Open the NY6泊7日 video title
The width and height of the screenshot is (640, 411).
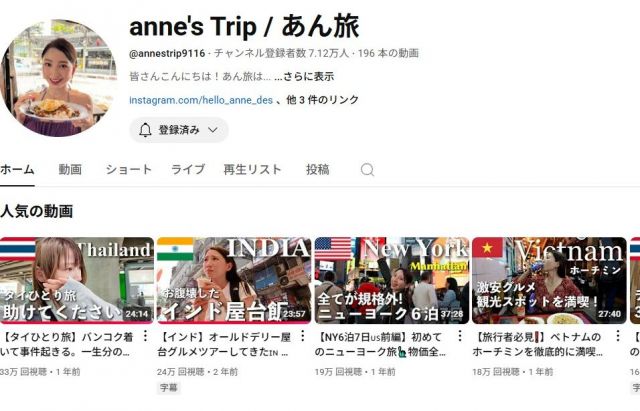381,344
